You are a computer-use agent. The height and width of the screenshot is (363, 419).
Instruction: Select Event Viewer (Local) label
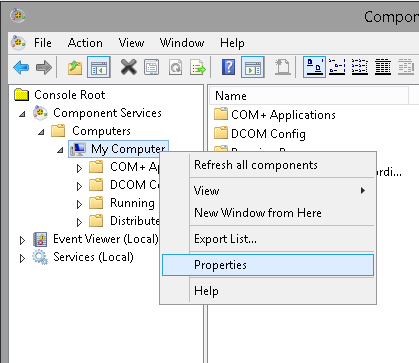click(106, 239)
